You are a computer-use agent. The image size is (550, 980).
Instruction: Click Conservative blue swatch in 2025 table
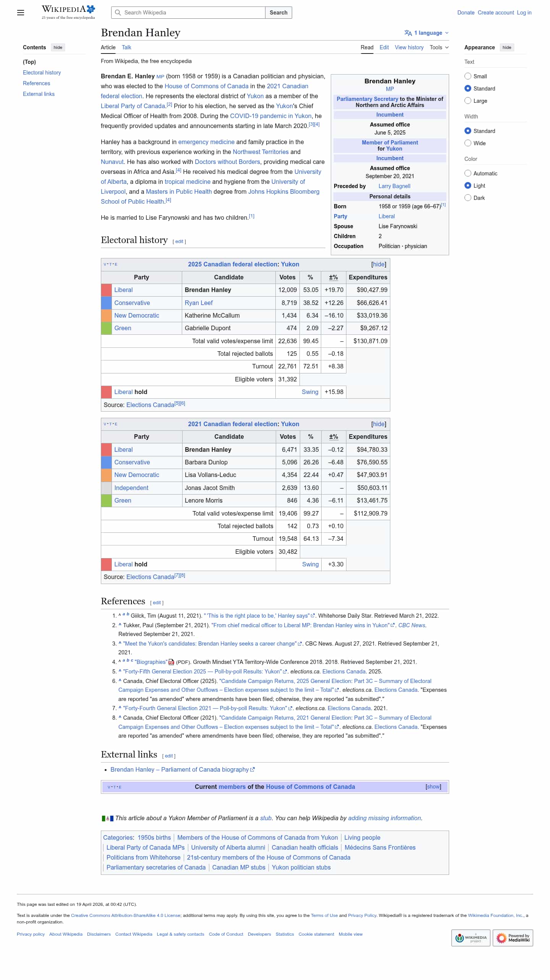click(x=106, y=303)
